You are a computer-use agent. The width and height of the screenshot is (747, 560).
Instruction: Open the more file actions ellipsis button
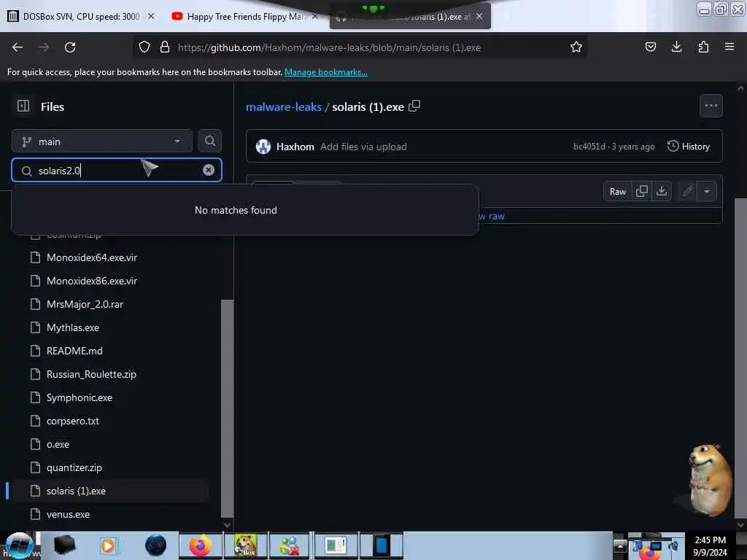pos(711,106)
